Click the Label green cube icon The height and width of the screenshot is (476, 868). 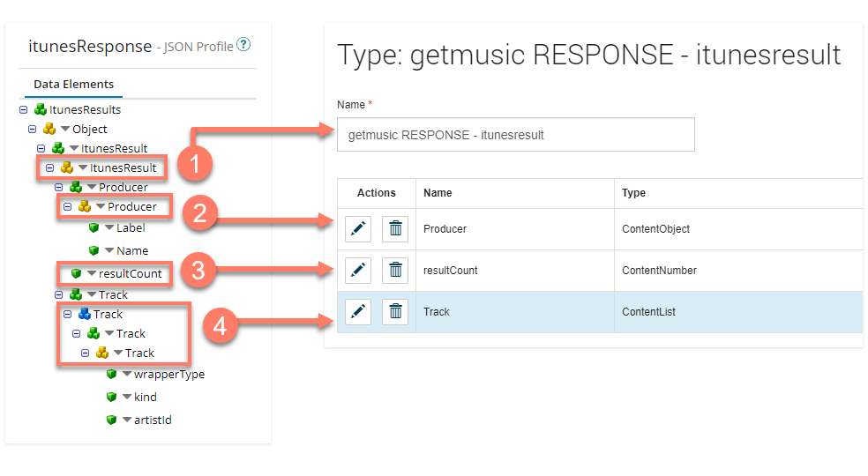click(x=94, y=227)
